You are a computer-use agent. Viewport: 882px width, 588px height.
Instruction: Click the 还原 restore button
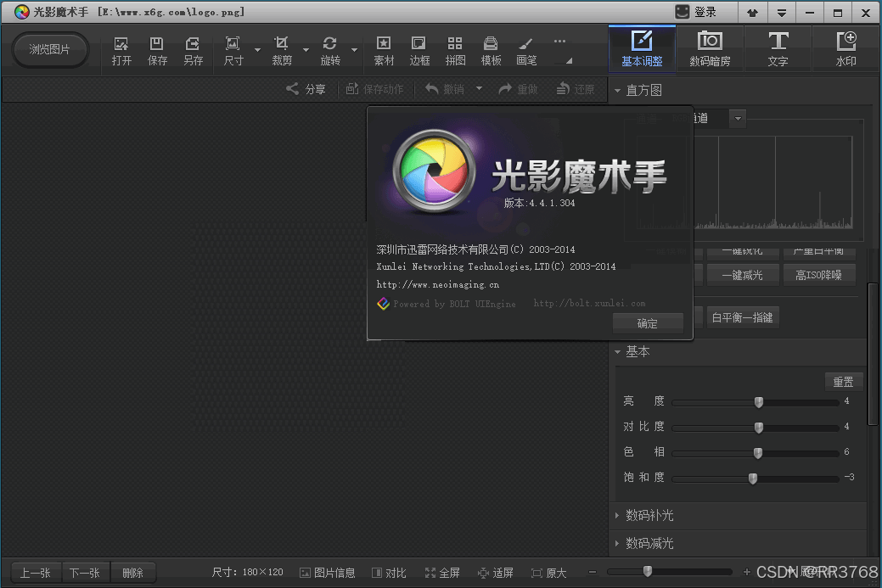[x=575, y=89]
